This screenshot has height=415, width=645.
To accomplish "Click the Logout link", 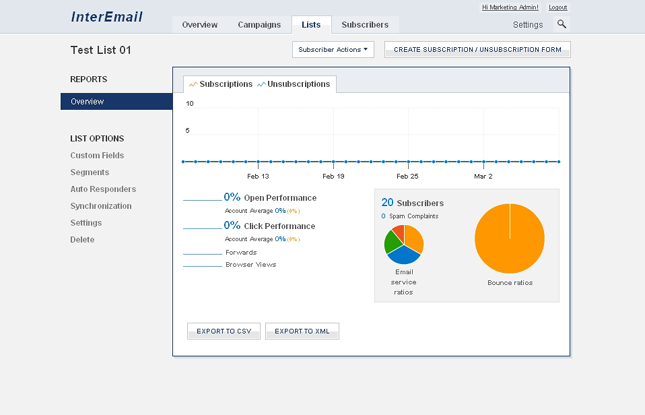I will pyautogui.click(x=557, y=7).
